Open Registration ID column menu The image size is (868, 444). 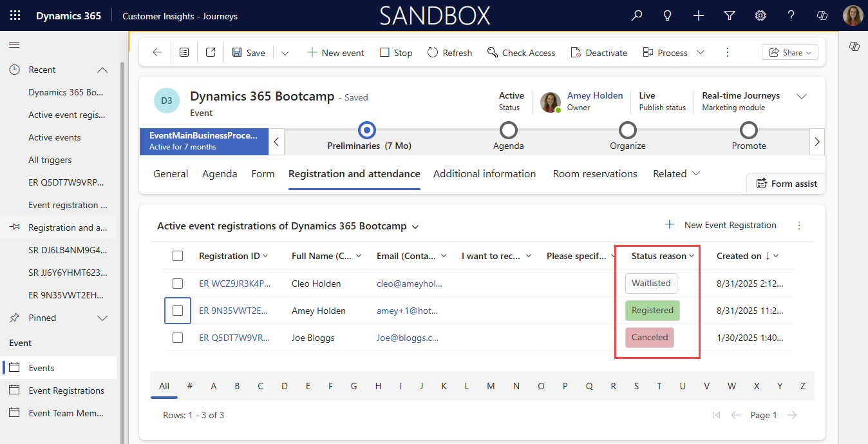[265, 256]
